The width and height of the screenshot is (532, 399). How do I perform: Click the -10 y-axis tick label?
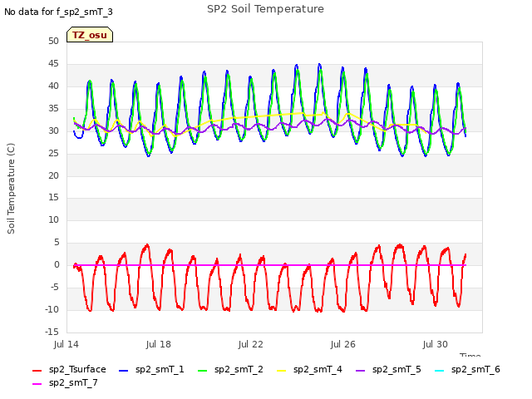pyautogui.click(x=52, y=310)
